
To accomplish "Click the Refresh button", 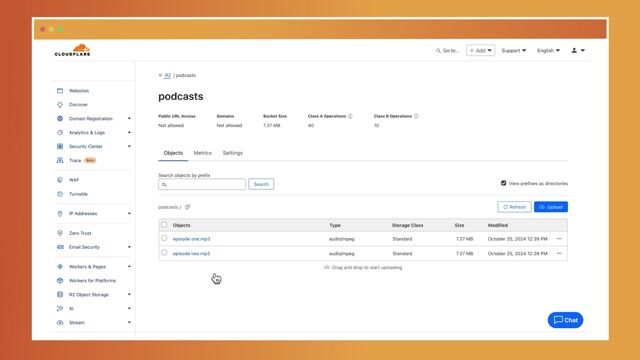I will tap(514, 207).
